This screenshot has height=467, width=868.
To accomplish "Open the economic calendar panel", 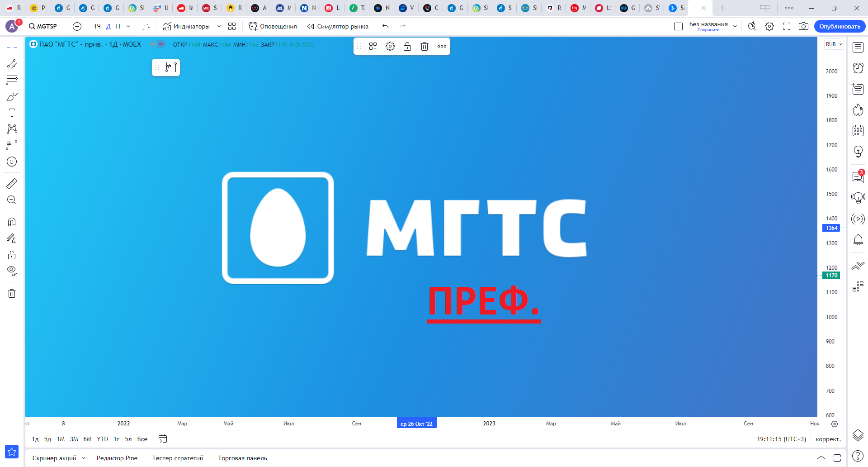I will click(858, 131).
